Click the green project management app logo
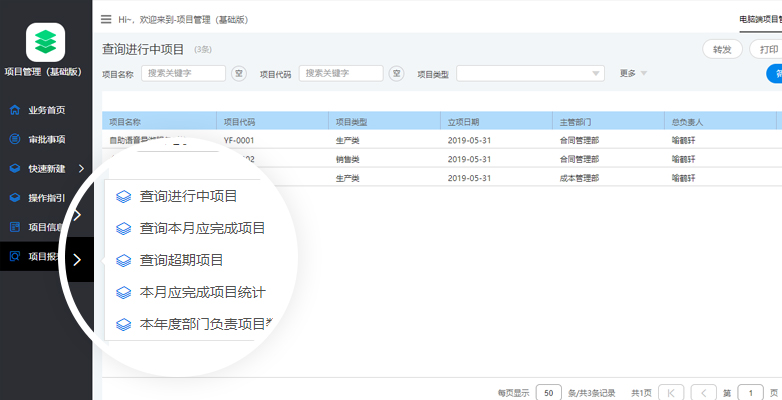Viewport: 782px width, 400px height. point(45,42)
